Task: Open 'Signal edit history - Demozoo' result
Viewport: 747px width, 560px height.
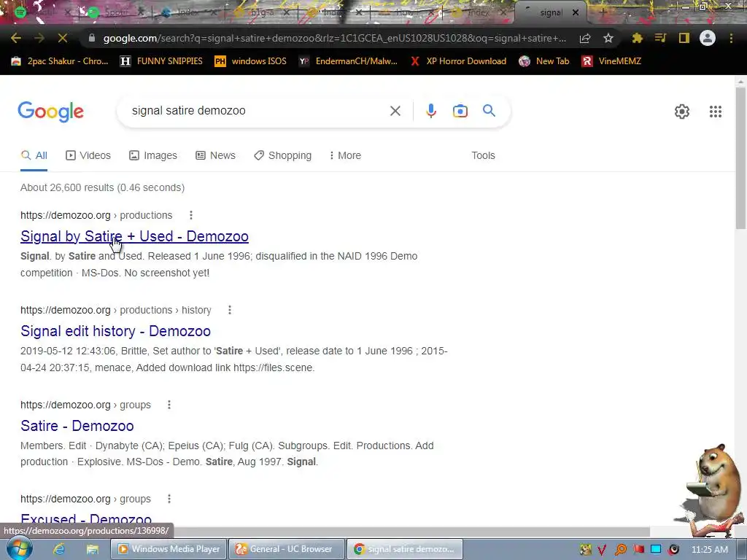Action: click(115, 331)
